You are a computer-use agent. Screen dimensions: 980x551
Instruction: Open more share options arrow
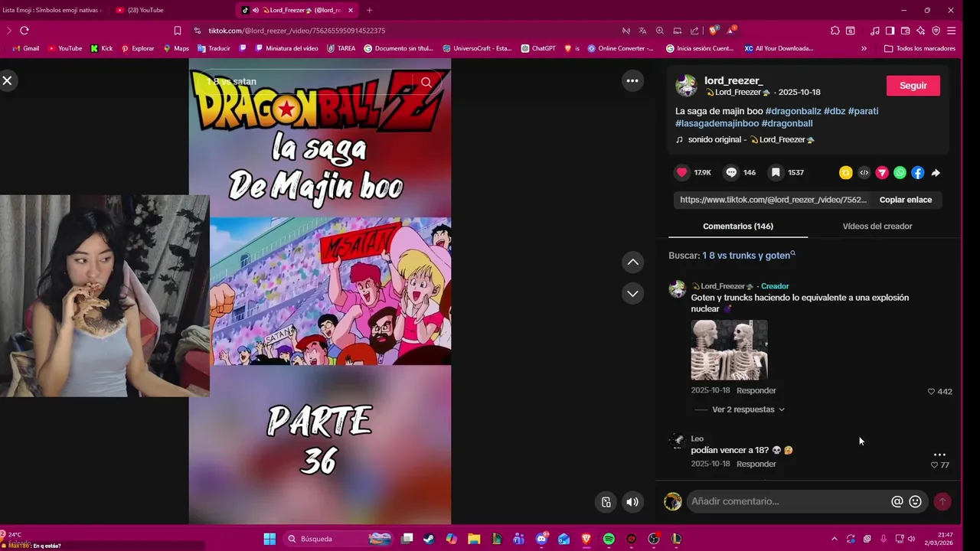click(x=936, y=173)
